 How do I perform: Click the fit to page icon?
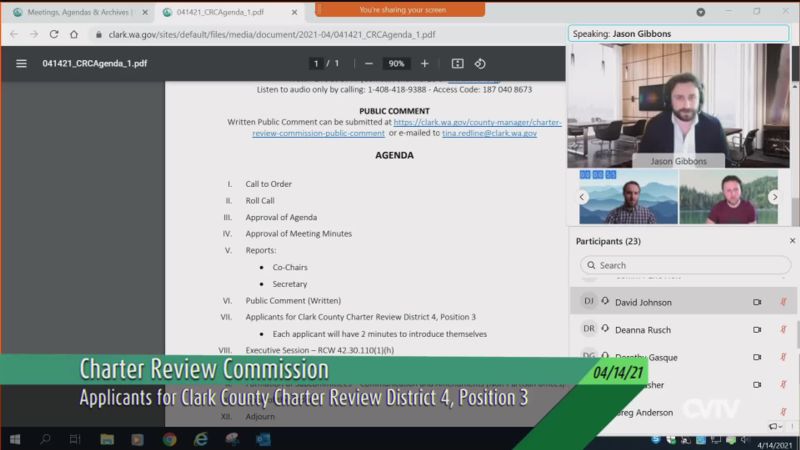point(457,63)
